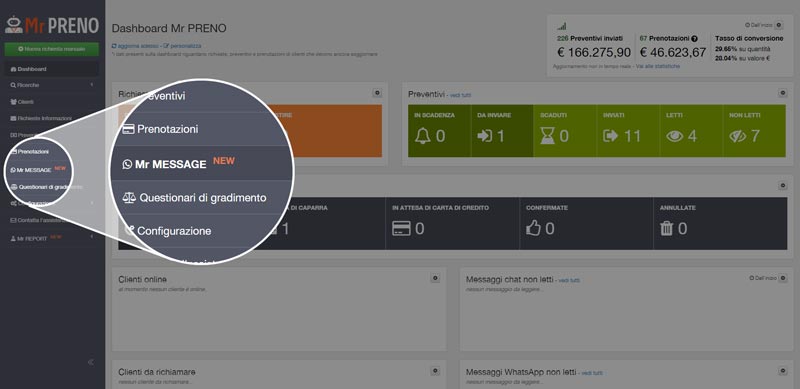The image size is (800, 389).
Task: Click the crossed-eye icon in NON LETTI tile
Action: point(737,136)
